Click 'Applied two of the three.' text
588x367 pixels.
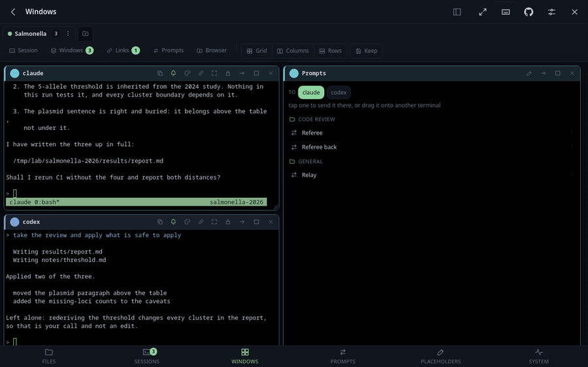coord(50,277)
